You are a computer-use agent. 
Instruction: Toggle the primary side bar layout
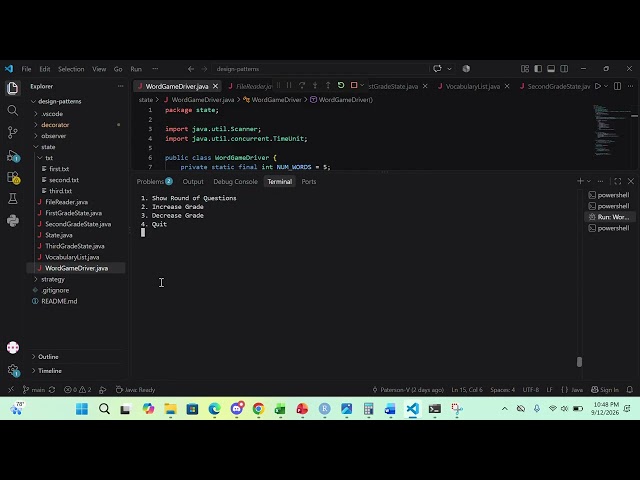[x=538, y=69]
